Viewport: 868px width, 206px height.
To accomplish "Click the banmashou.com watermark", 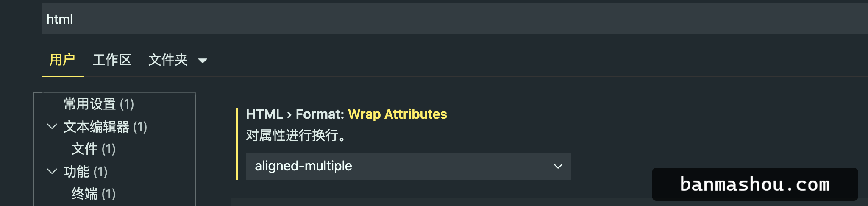I will 755,184.
